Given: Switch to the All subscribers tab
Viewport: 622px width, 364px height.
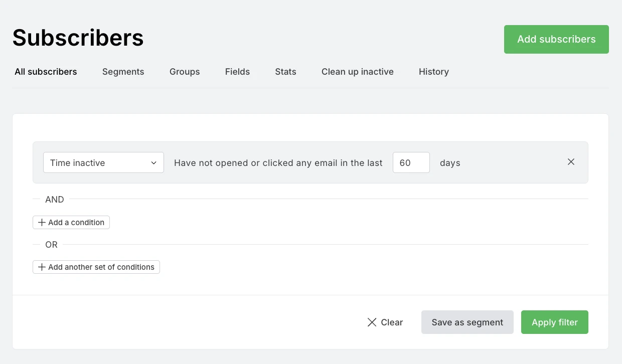Looking at the screenshot, I should (46, 72).
